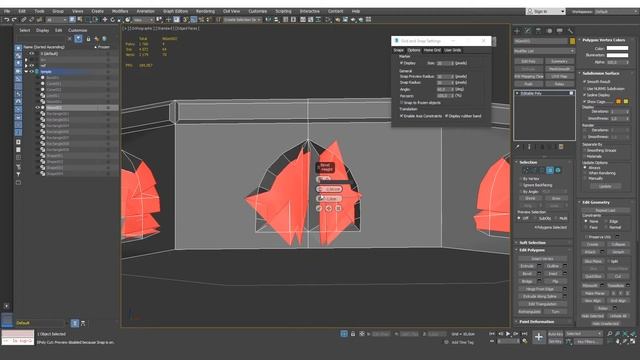Expand the Soft Selection rollout
The image size is (640, 360).
(x=544, y=242)
